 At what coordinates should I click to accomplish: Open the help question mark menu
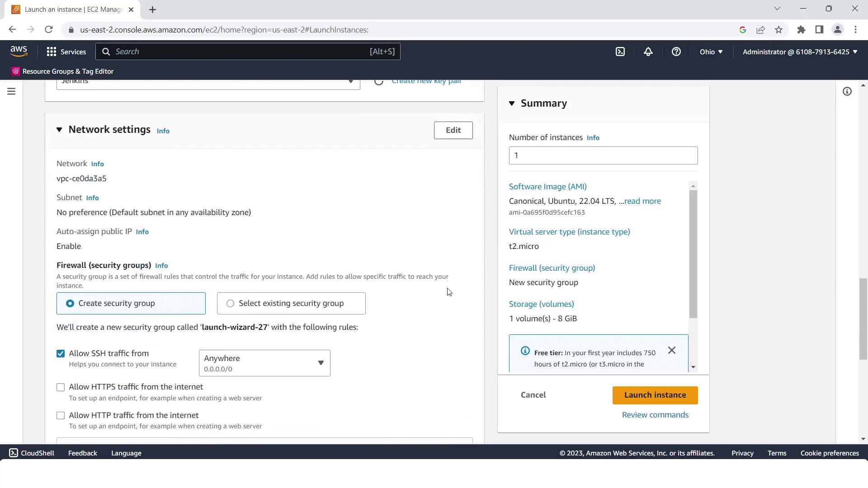[676, 52]
